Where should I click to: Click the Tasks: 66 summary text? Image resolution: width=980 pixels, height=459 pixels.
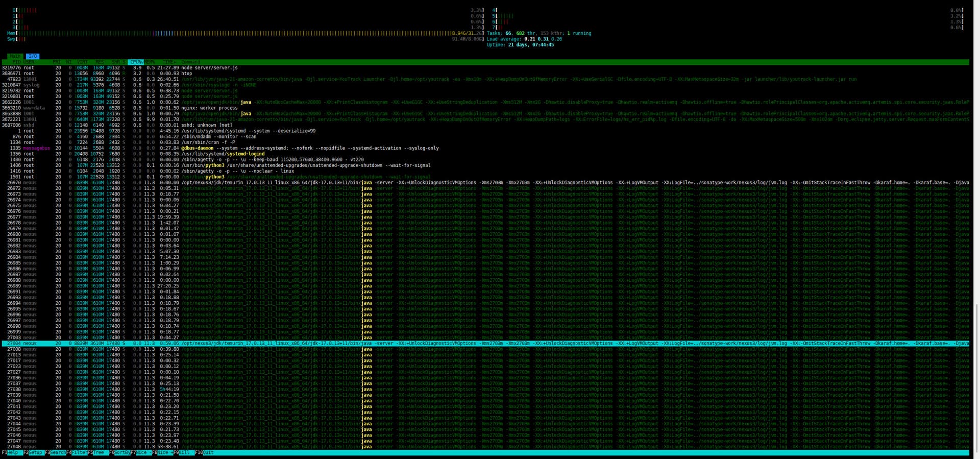pyautogui.click(x=539, y=33)
